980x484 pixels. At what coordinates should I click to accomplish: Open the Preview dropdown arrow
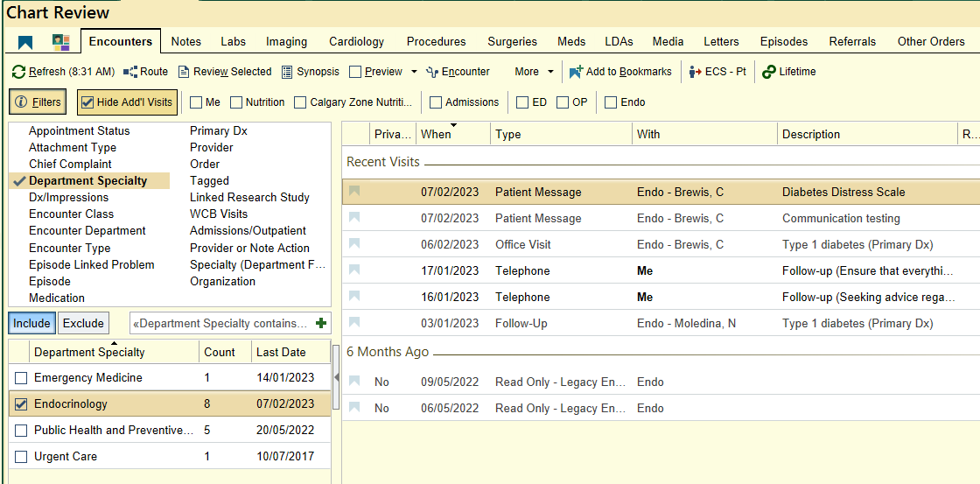tap(414, 72)
